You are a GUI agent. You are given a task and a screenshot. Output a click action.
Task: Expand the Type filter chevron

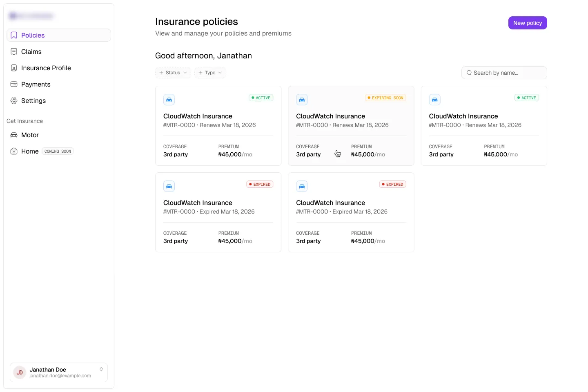[220, 73]
